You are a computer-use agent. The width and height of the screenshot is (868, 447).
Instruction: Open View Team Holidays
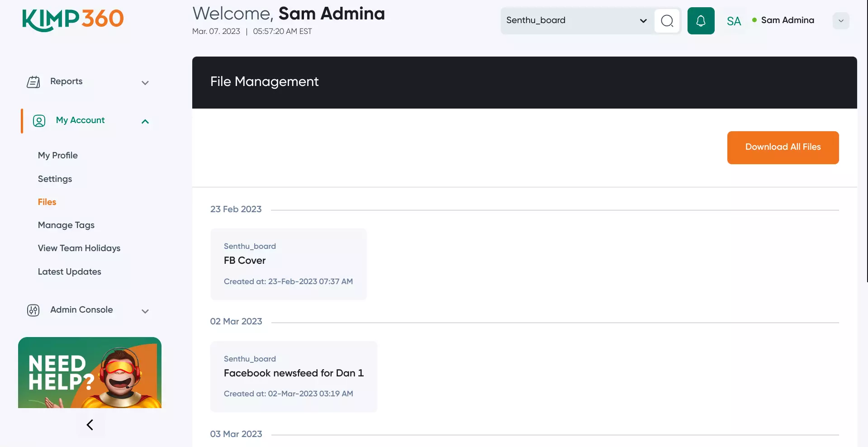[x=79, y=248]
